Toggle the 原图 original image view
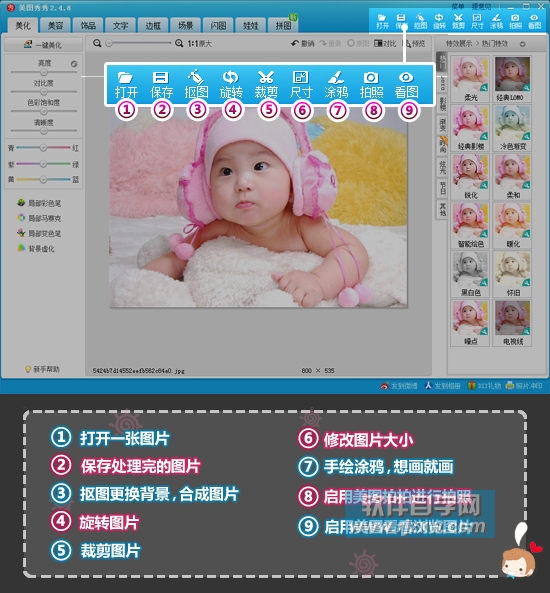The height and width of the screenshot is (593, 550). tap(358, 43)
